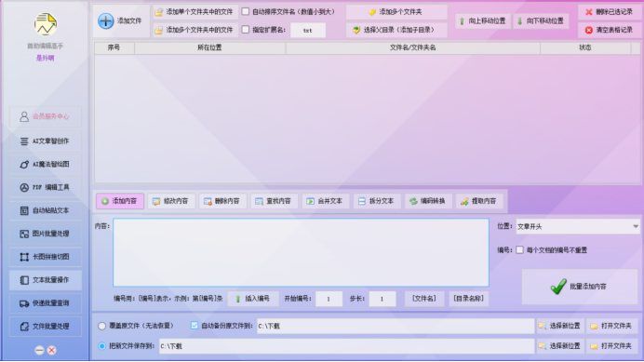This screenshot has height=362, width=644.
Task: Click 删除已选记录 button
Action: pyautogui.click(x=610, y=12)
